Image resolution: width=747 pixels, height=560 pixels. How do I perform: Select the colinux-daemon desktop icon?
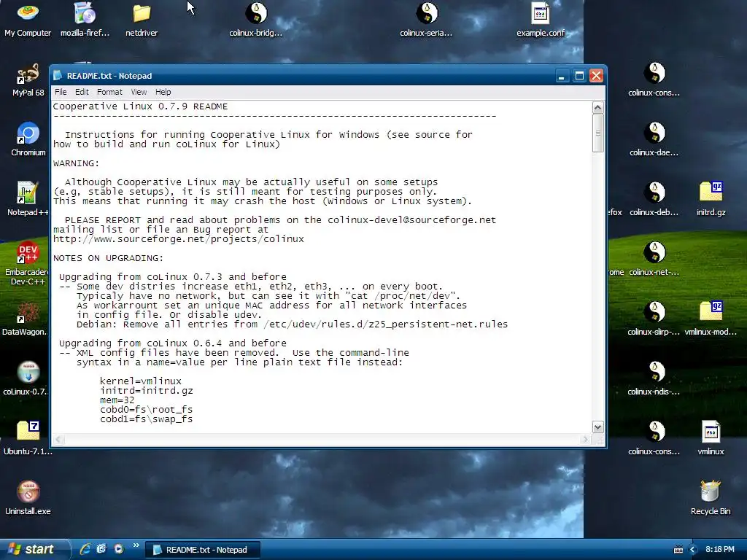(654, 139)
